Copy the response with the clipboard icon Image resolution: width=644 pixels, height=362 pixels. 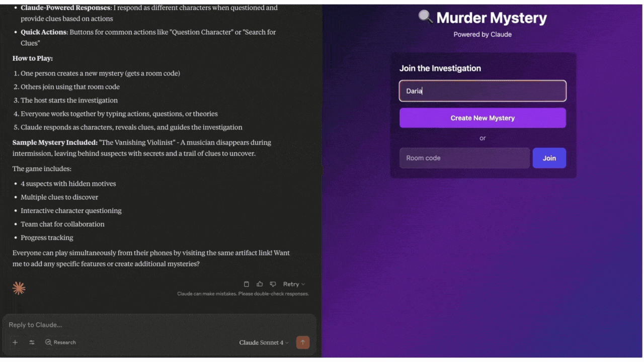[x=247, y=284]
